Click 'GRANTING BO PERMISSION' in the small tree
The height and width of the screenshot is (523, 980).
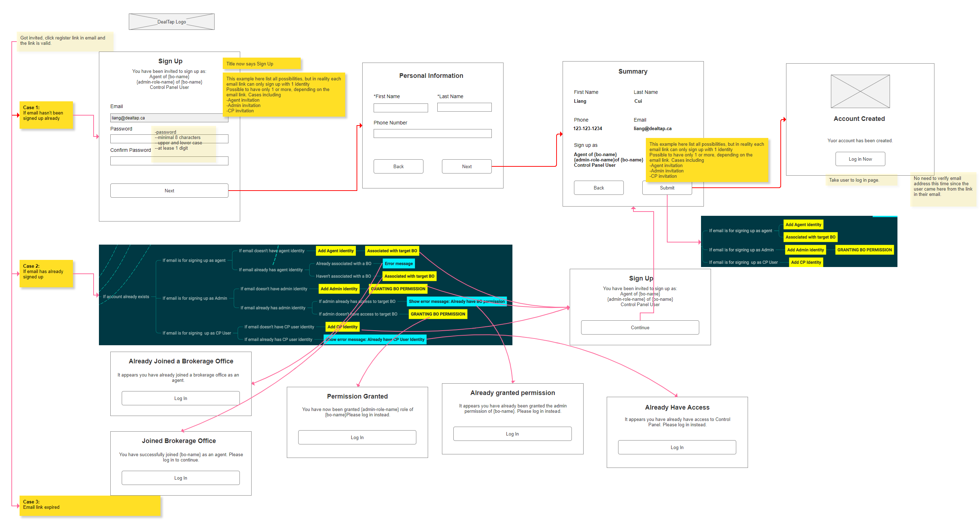click(x=864, y=250)
